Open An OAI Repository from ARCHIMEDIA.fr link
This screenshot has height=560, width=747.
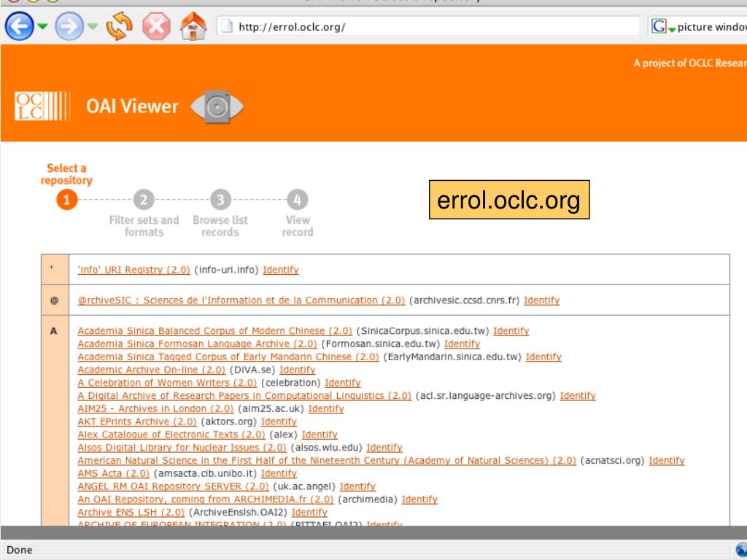(x=206, y=499)
